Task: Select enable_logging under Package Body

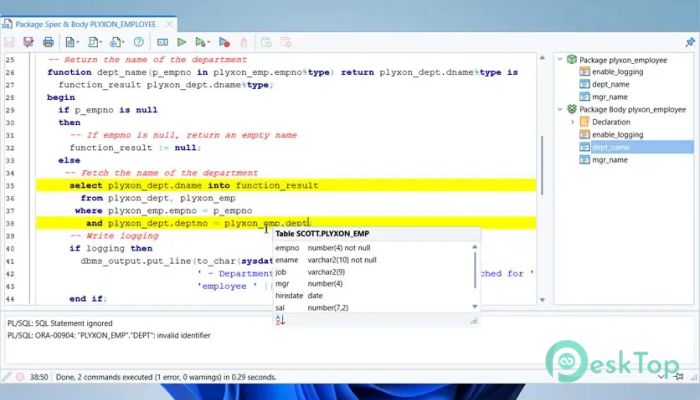Action: point(617,134)
